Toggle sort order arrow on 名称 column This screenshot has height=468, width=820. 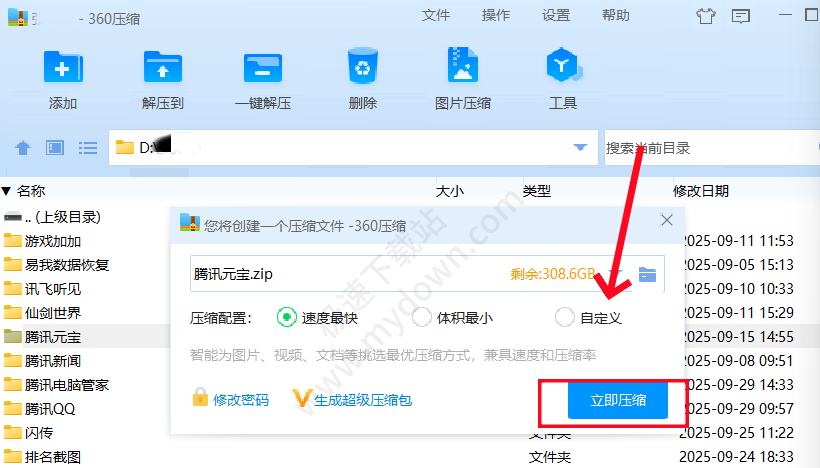point(6,191)
